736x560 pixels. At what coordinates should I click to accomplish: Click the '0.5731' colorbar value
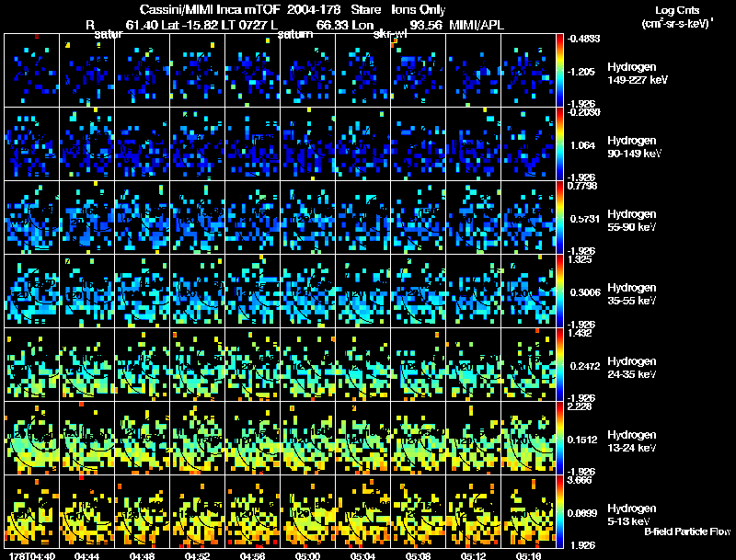585,219
